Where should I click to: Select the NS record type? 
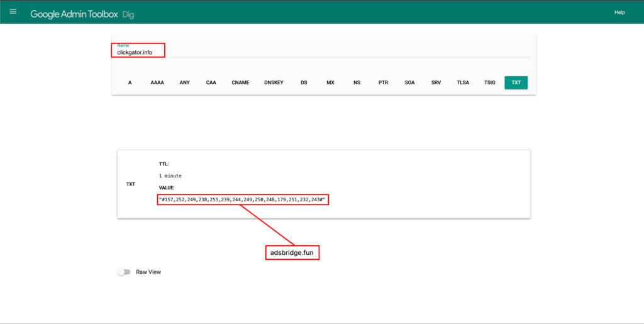357,83
